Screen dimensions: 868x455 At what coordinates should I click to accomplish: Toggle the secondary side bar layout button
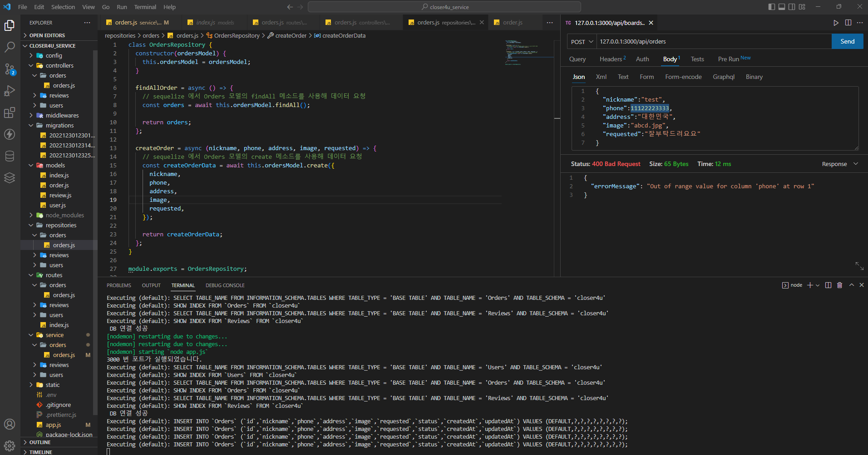[792, 7]
